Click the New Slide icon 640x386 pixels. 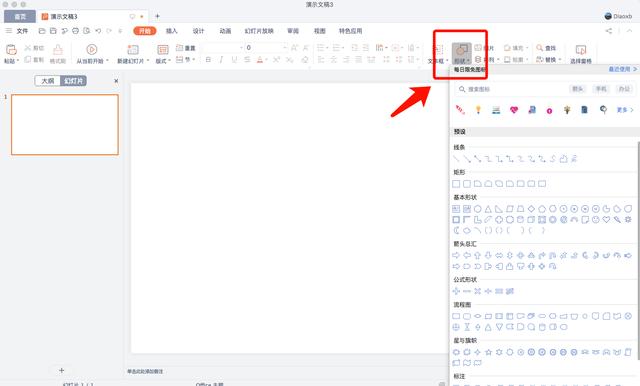133,50
